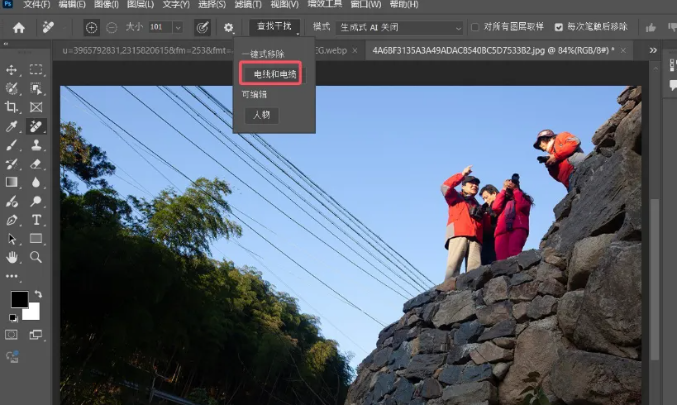Select the Zoom magnifier tool
This screenshot has height=405, width=678.
[x=36, y=257]
